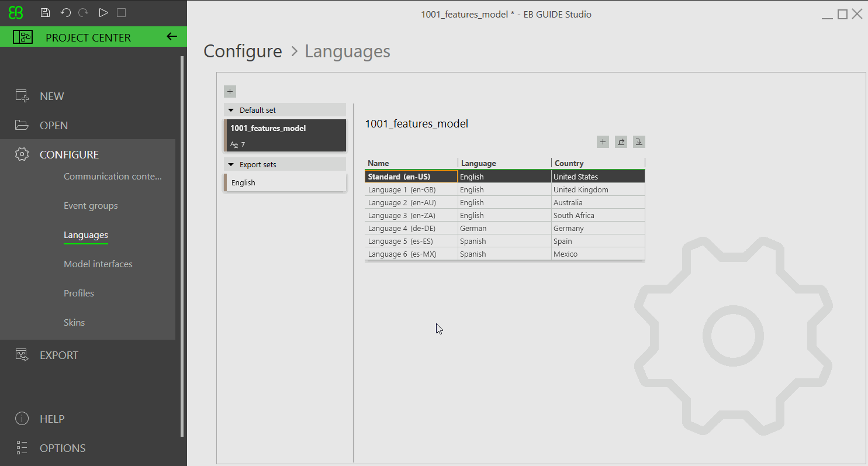Screen dimensions: 868x466
Task: Open the EXPORT menu item
Action: pos(58,355)
